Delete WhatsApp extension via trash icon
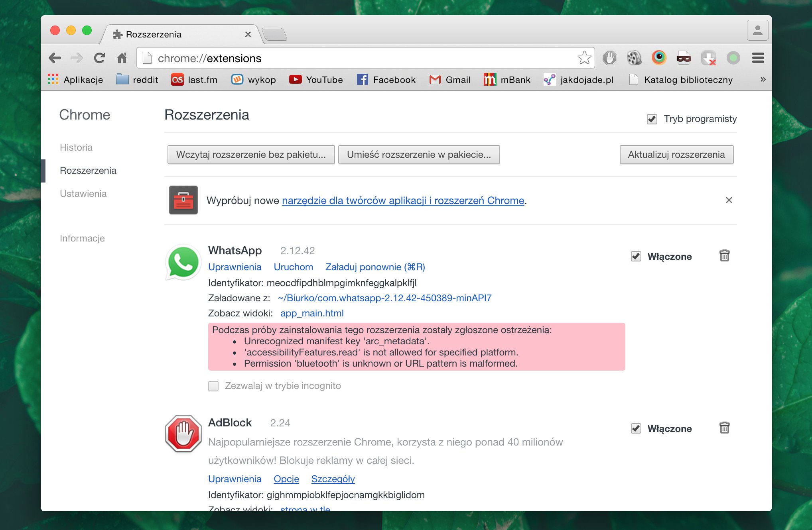Screen dimensions: 812x530 coord(724,255)
